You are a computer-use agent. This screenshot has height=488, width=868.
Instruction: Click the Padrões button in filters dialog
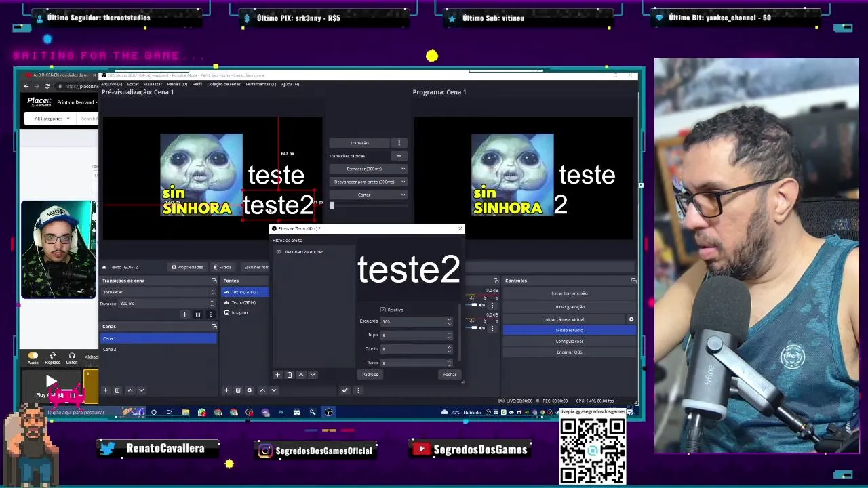click(370, 375)
